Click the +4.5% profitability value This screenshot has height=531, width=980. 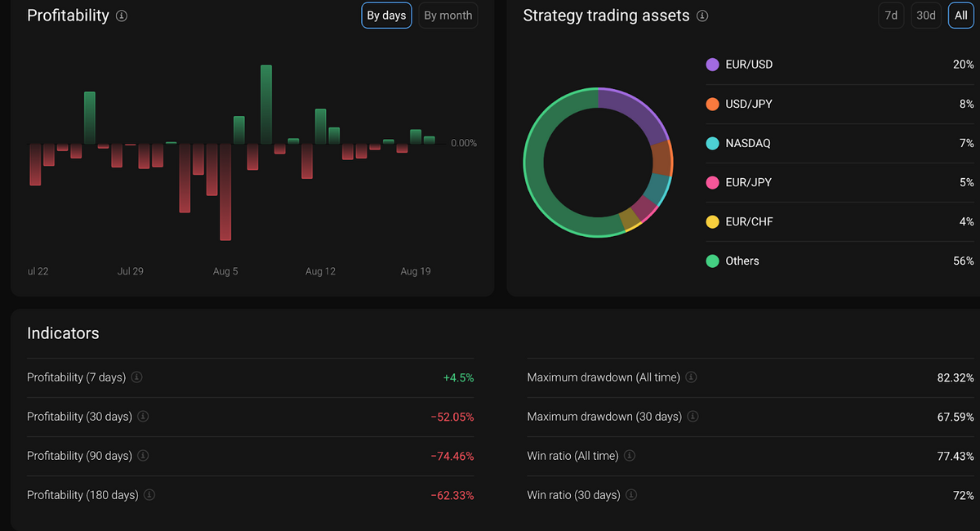pyautogui.click(x=458, y=377)
